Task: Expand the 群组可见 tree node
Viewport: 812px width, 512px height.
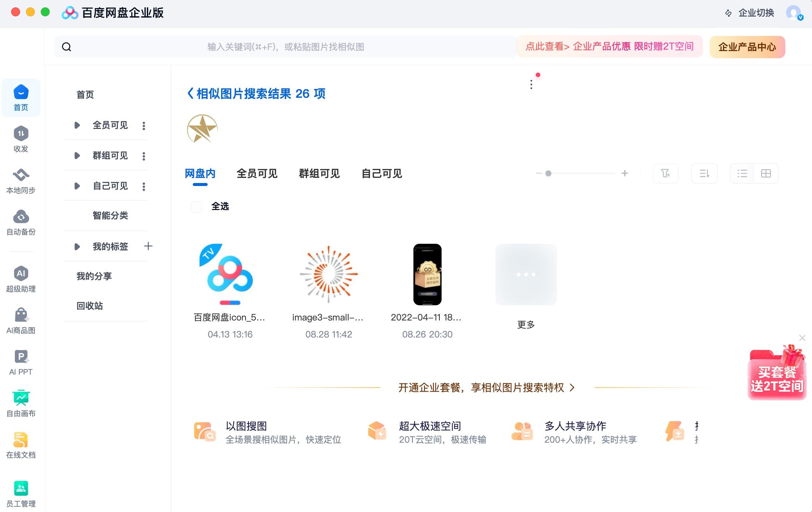Action: coord(77,156)
